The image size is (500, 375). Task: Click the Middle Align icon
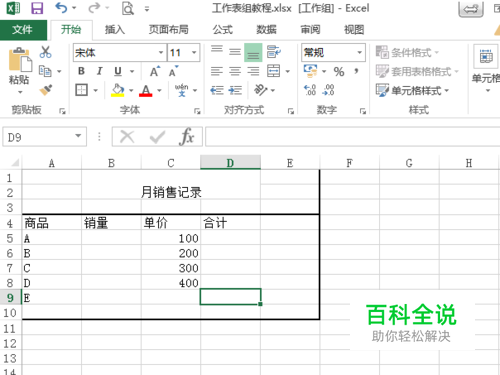click(235, 52)
